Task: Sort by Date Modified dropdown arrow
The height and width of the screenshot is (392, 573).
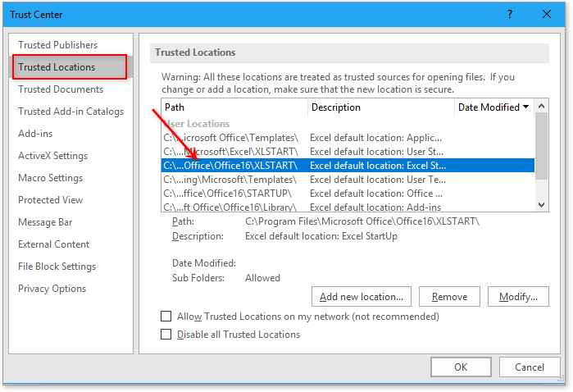Action: pyautogui.click(x=525, y=107)
